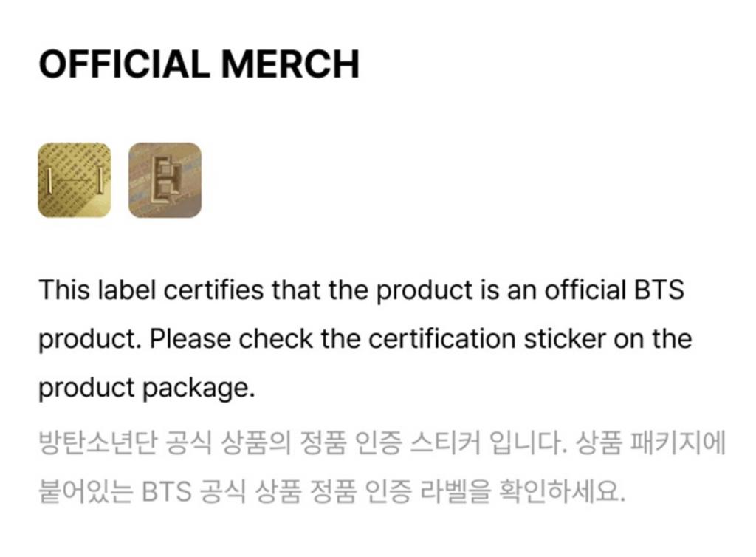This screenshot has height=557, width=756.
Task: Click the word MERCH in the heading
Action: 290,64
